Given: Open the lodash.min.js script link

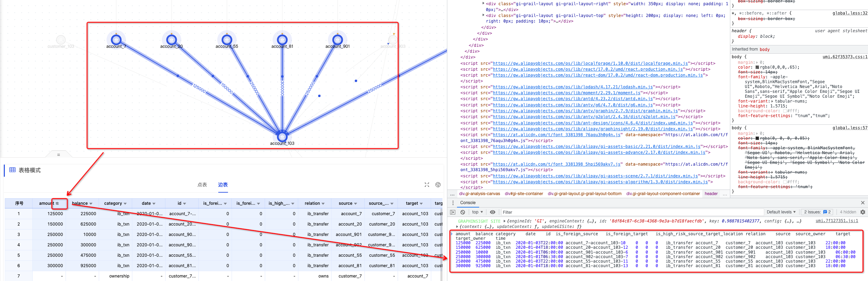Looking at the screenshot, I should (573, 87).
